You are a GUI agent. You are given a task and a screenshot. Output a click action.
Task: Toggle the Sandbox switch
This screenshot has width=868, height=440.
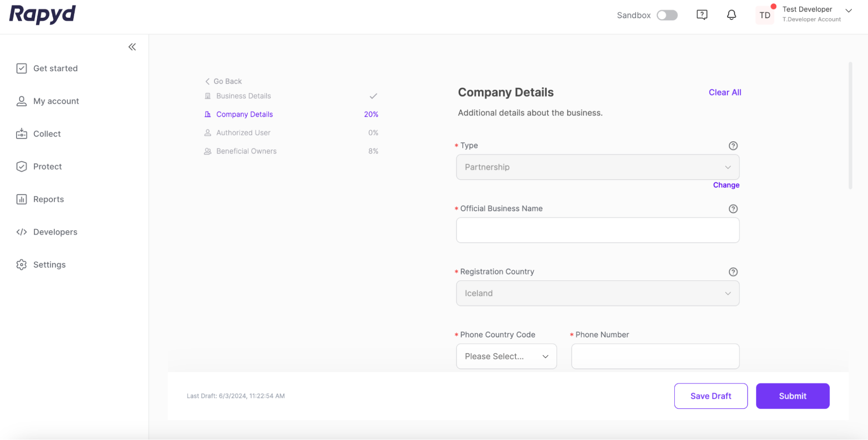coord(667,16)
